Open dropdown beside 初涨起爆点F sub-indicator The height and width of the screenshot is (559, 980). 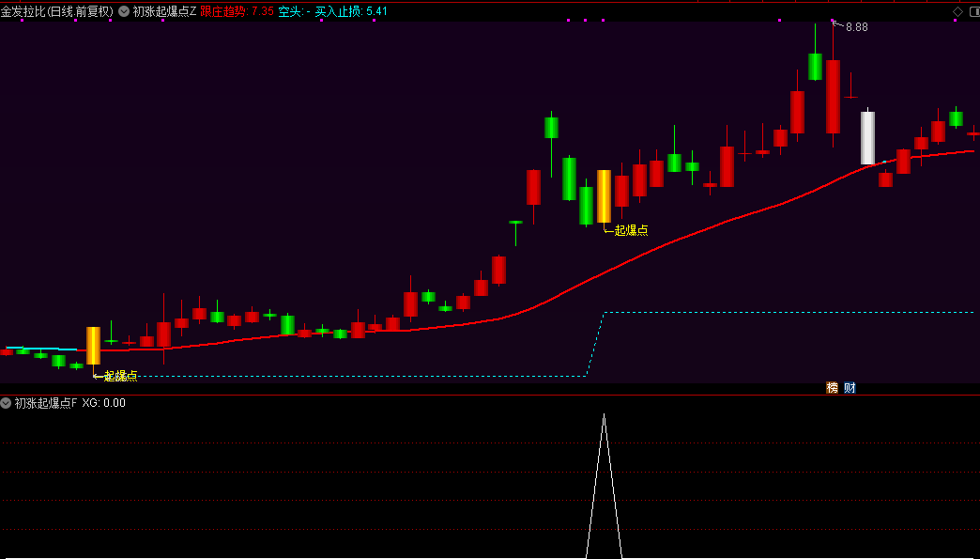coord(6,403)
